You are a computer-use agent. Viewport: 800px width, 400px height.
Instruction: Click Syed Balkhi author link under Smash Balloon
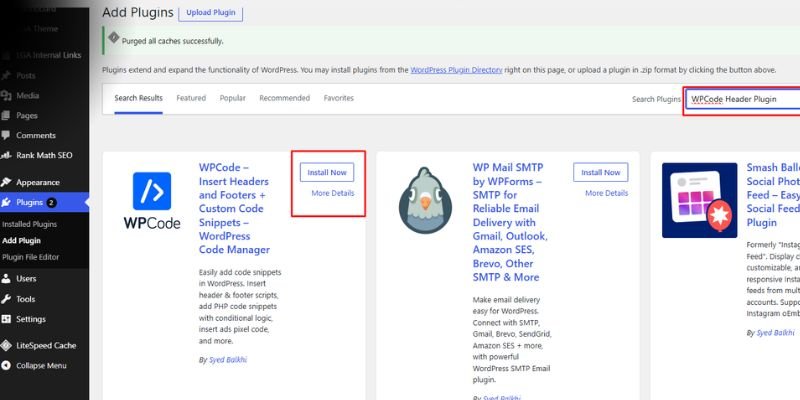tap(775, 333)
